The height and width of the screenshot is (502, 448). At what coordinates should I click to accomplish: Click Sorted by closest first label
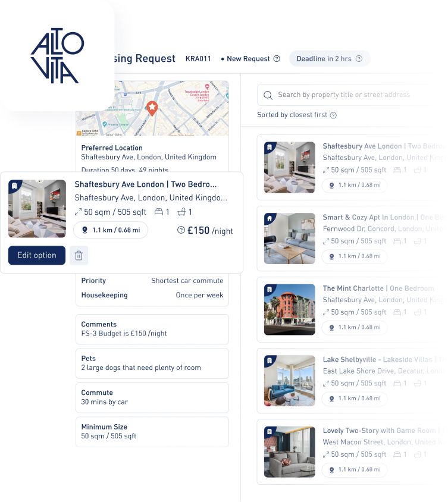coord(292,115)
